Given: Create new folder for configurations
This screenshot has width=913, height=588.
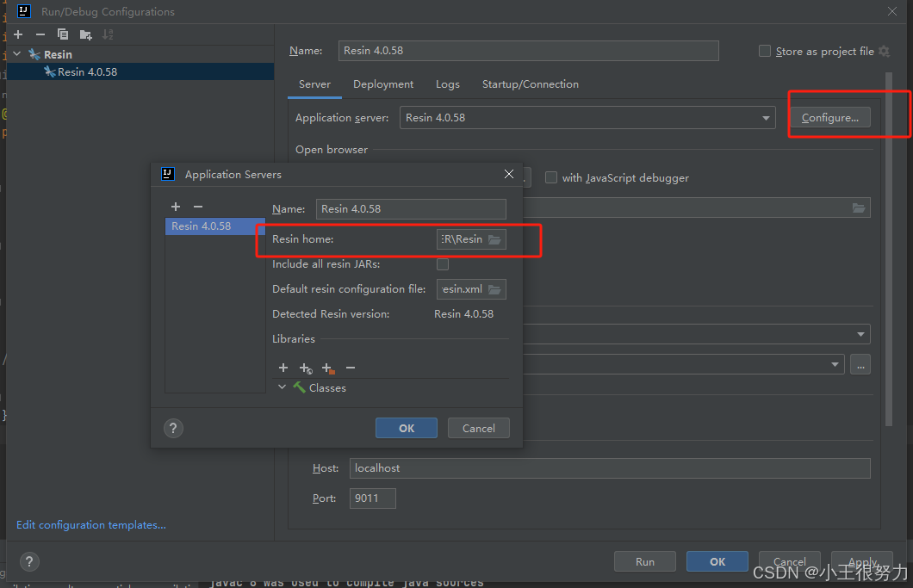Looking at the screenshot, I should (x=85, y=35).
